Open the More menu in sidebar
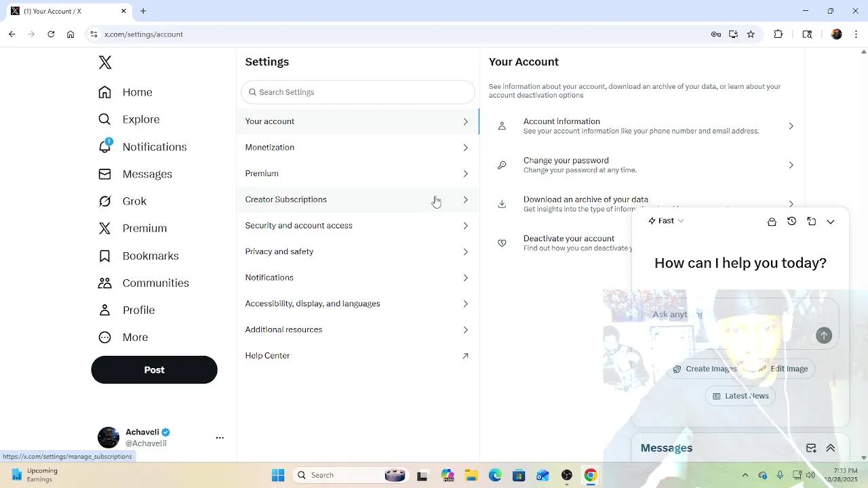Viewport: 868px width, 488px height. point(123,337)
